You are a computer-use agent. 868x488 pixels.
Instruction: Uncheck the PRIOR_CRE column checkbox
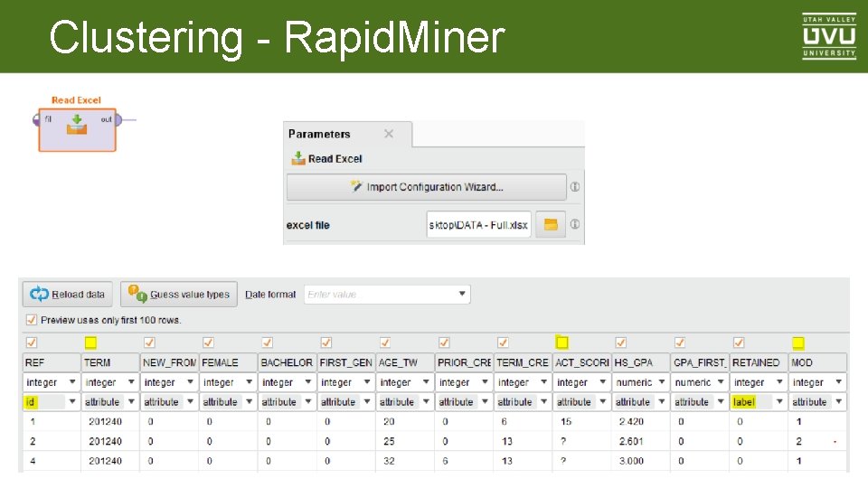pyautogui.click(x=444, y=343)
